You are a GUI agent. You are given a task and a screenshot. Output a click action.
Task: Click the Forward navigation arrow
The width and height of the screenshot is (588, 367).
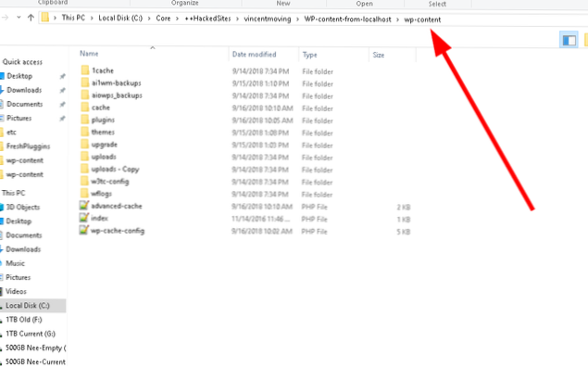coord(5,18)
